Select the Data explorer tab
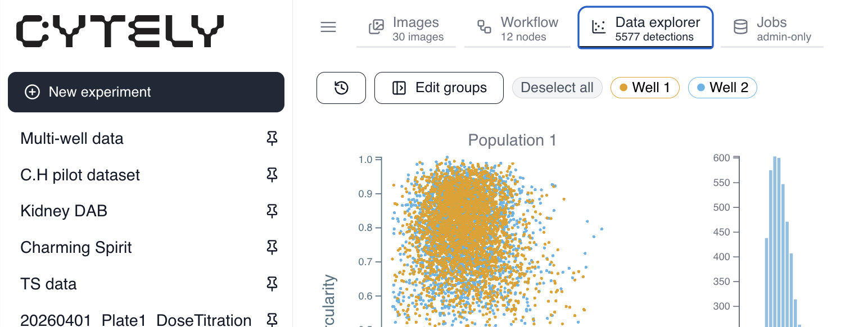Screen dimensions: 868x327 click(x=645, y=28)
